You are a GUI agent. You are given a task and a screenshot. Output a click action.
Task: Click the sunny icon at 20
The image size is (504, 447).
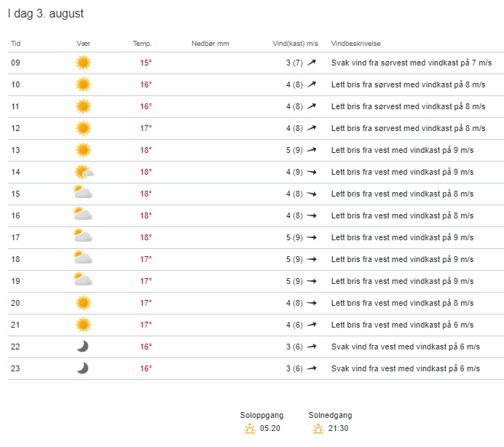click(83, 303)
